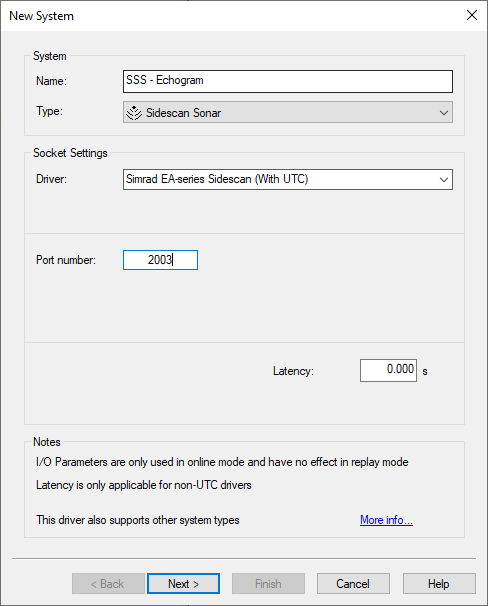Screen dimensions: 488x606
Task: Click the Cancel button
Action: point(353,584)
